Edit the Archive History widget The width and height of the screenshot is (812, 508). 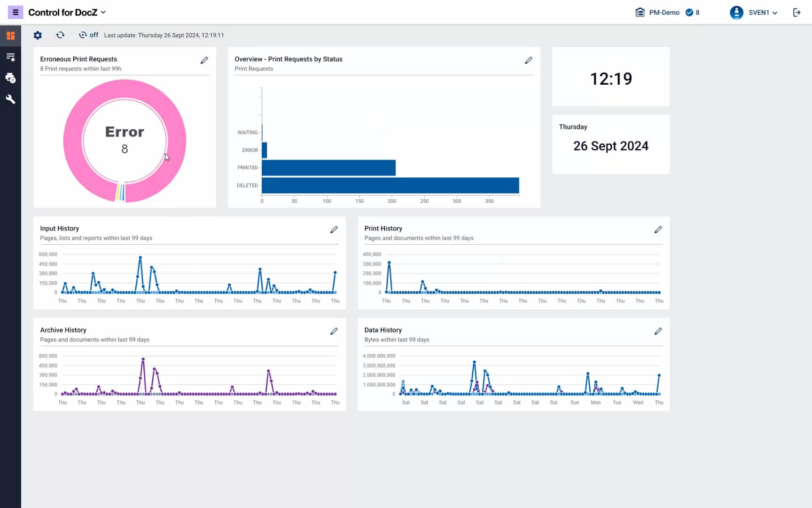(334, 331)
